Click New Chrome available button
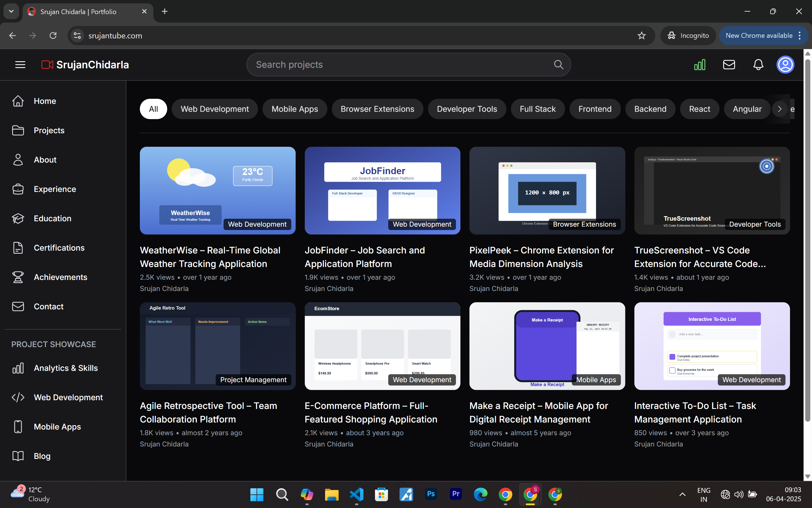Screen dimensions: 812x508 pyautogui.click(x=763, y=36)
